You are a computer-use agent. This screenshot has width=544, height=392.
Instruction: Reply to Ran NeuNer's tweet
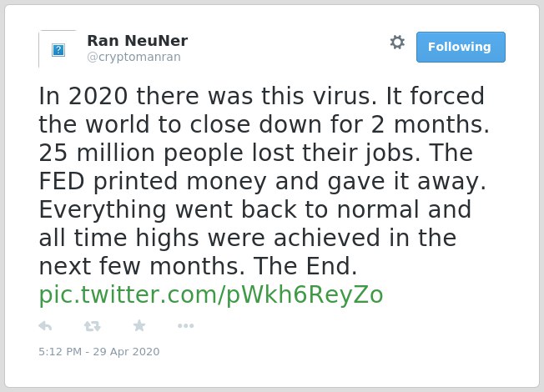pyautogui.click(x=45, y=326)
